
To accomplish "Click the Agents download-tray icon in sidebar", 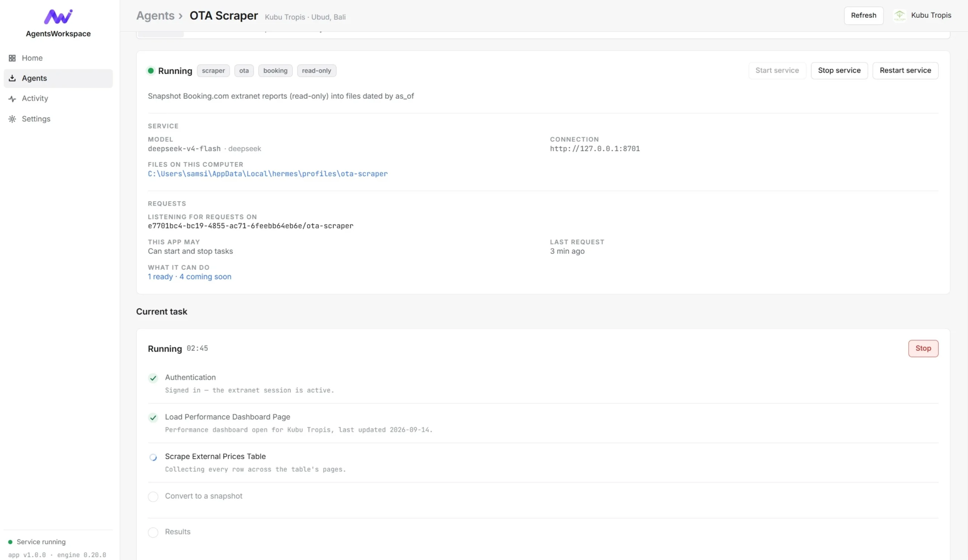I will point(12,78).
